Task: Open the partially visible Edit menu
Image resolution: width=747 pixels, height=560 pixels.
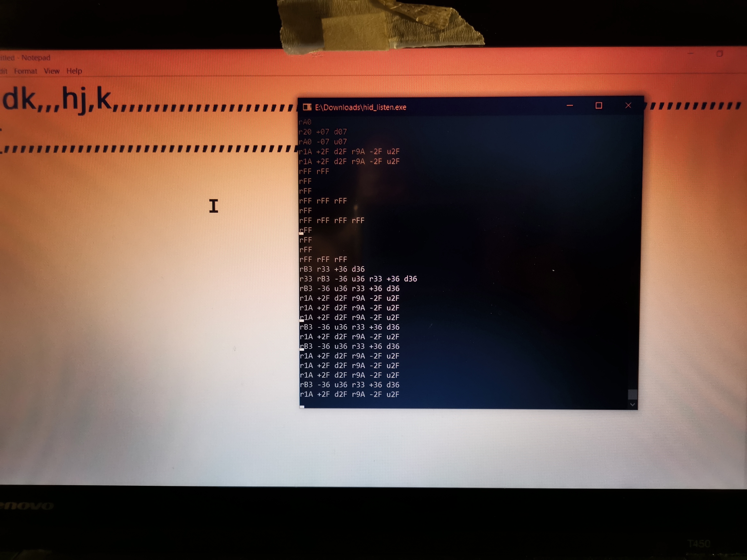Action: [x=3, y=71]
